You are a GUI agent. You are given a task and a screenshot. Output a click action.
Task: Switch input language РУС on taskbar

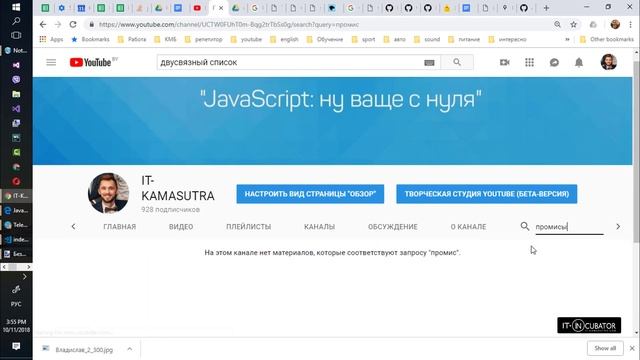click(x=16, y=304)
